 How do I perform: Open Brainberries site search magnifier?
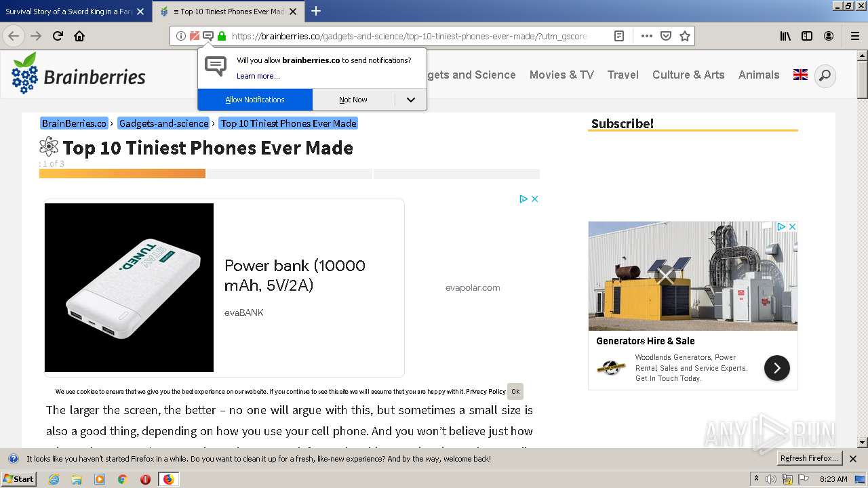click(x=825, y=75)
